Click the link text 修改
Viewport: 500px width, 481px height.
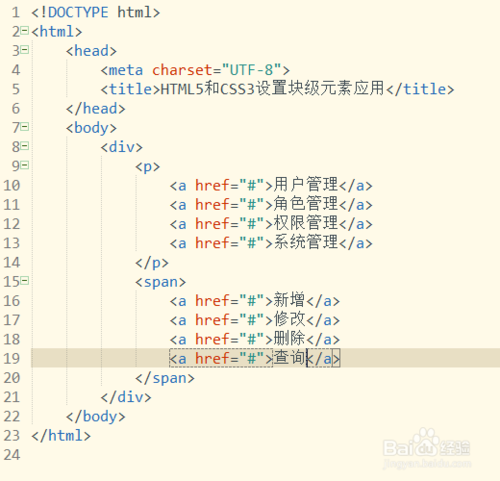coord(289,319)
